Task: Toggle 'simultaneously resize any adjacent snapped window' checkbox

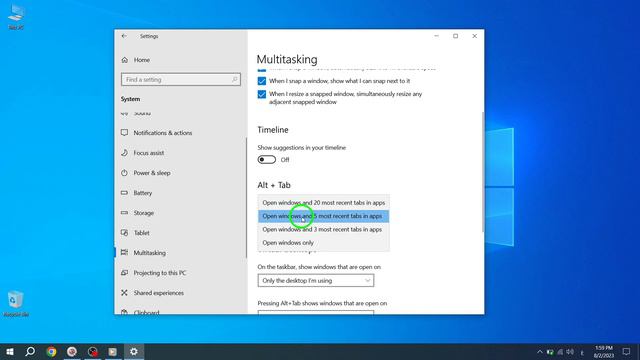Action: (x=262, y=94)
